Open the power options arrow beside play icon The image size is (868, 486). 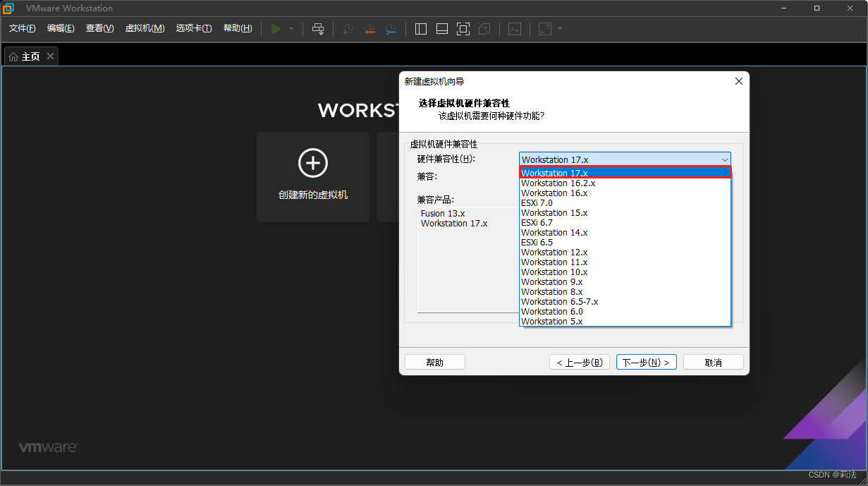click(x=291, y=29)
